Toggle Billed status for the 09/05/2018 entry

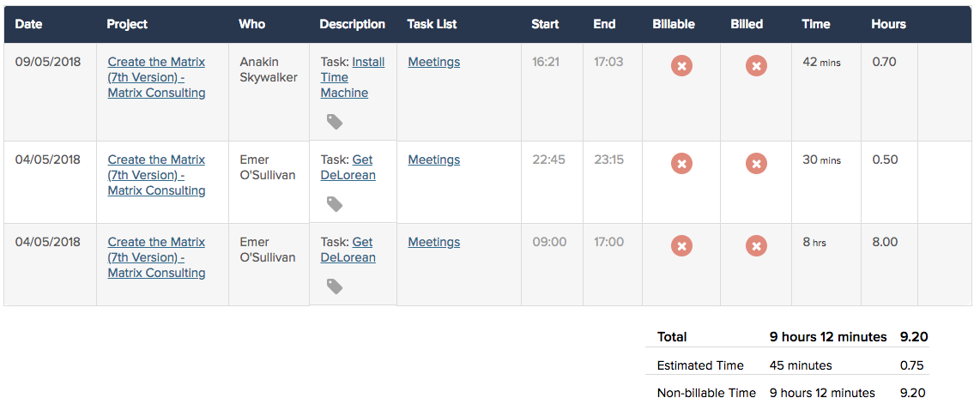(x=756, y=66)
